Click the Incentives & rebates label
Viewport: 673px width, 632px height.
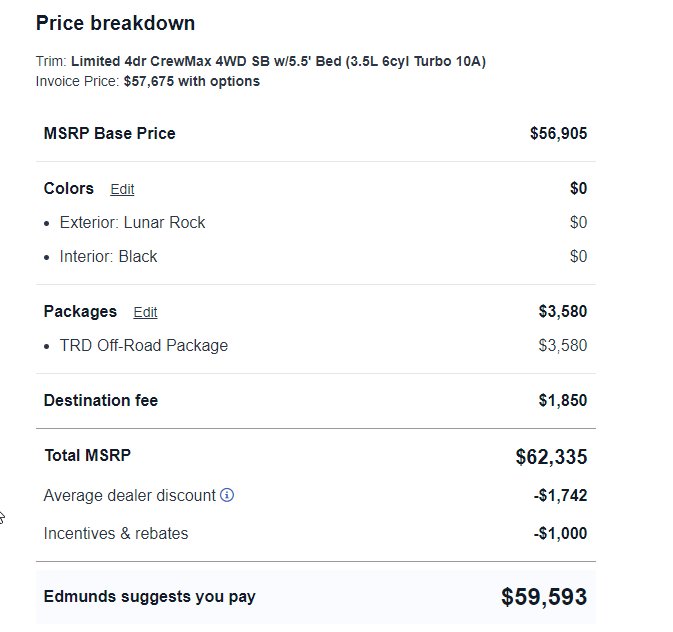[116, 533]
